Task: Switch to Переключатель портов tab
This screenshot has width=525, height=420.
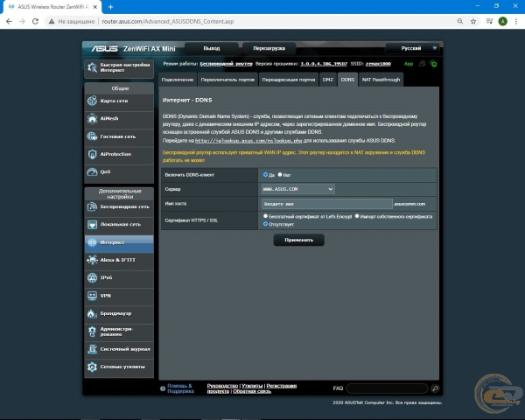Action: pyautogui.click(x=227, y=80)
